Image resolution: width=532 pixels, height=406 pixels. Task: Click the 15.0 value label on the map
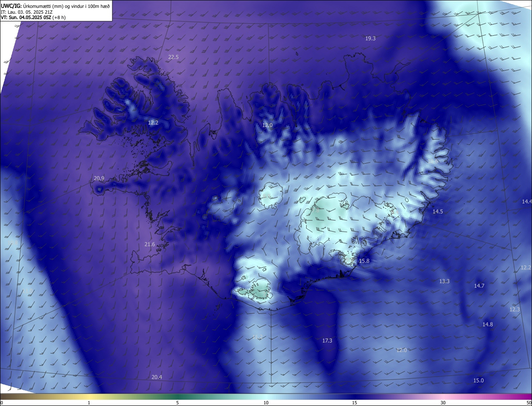click(478, 381)
